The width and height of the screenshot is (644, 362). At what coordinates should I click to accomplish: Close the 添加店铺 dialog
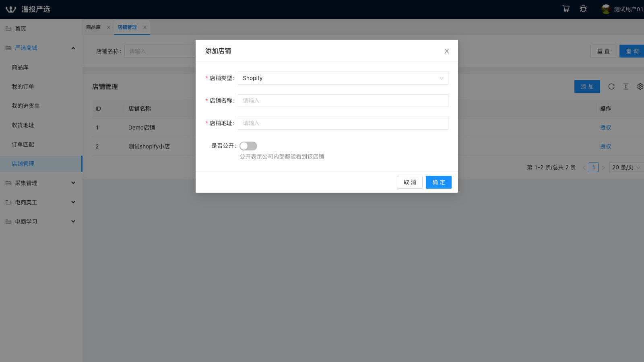point(446,51)
